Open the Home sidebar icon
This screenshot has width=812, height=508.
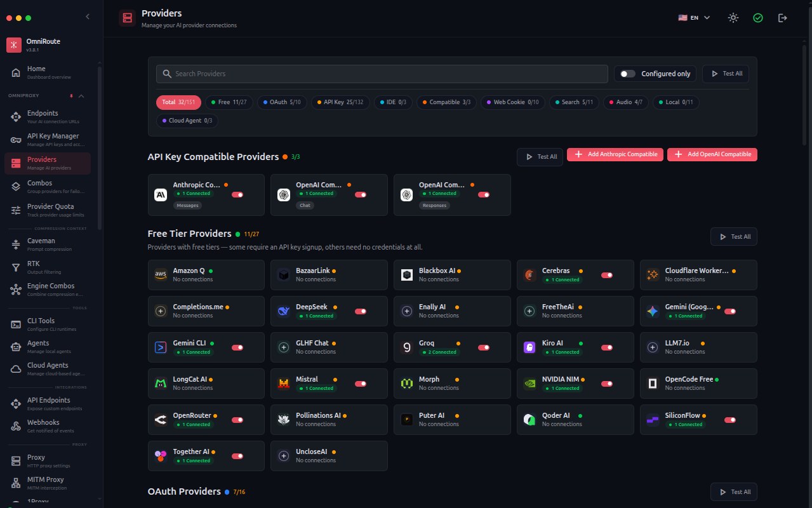tap(16, 72)
